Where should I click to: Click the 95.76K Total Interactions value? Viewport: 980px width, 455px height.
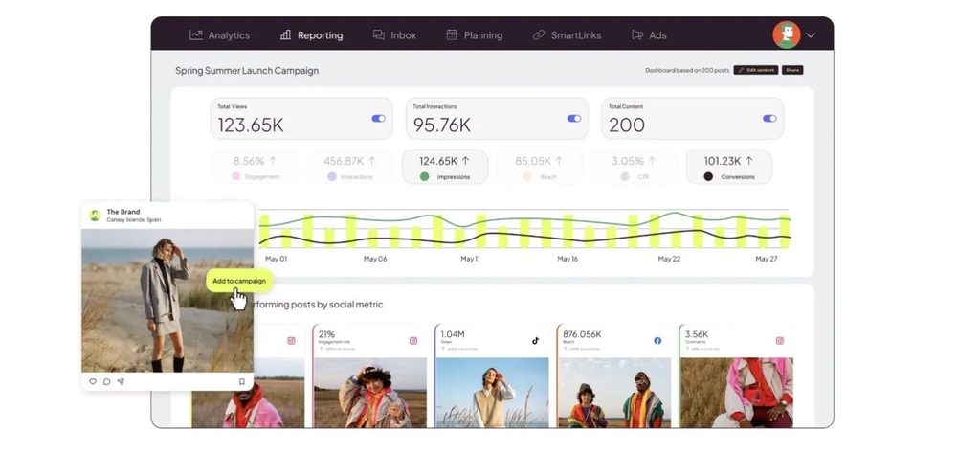tap(442, 125)
